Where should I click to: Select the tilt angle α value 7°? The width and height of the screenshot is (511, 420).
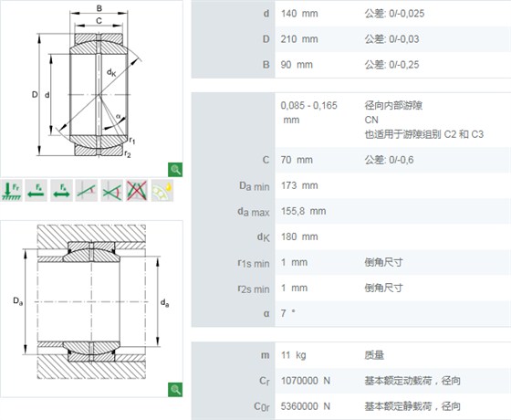coord(288,313)
